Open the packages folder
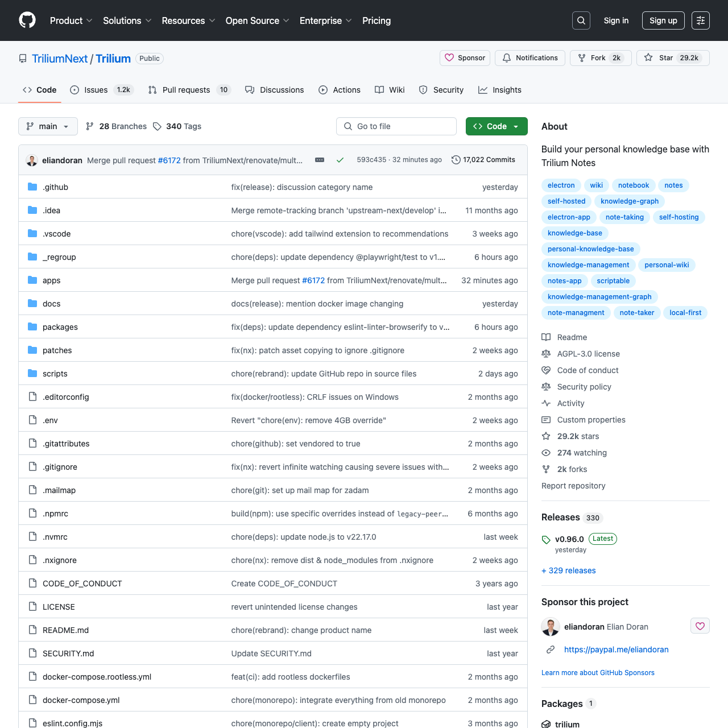Viewport: 728px width, 728px height. tap(60, 327)
